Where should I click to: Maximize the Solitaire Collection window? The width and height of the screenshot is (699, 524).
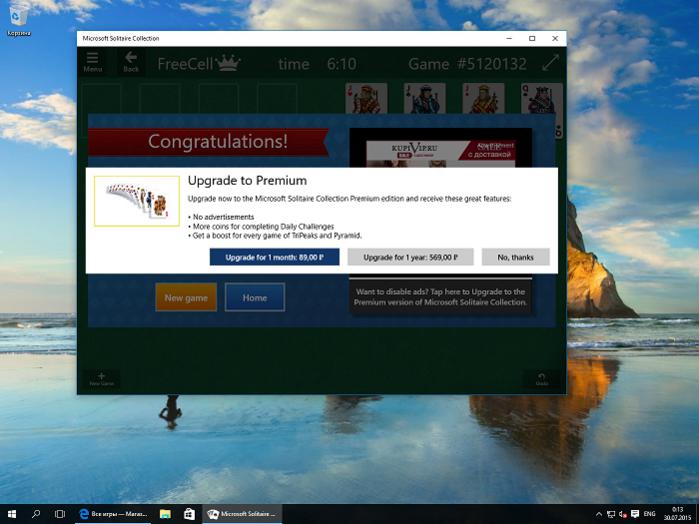[x=532, y=38]
